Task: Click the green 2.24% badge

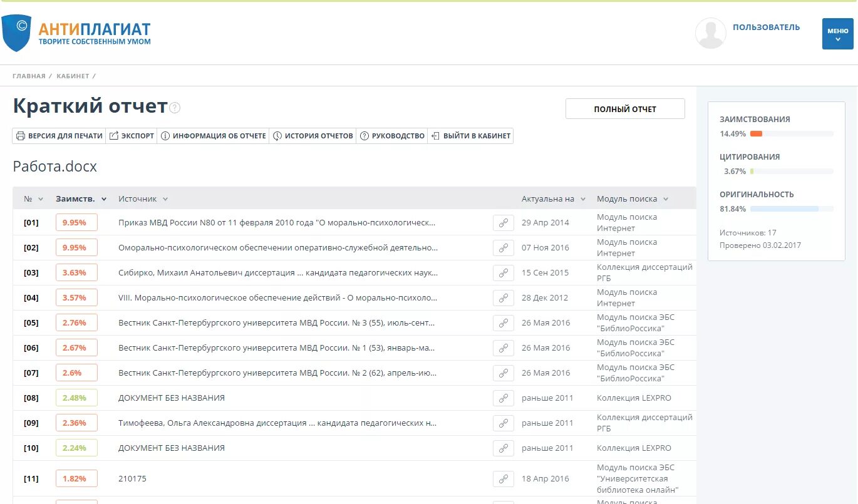Action: (76, 448)
